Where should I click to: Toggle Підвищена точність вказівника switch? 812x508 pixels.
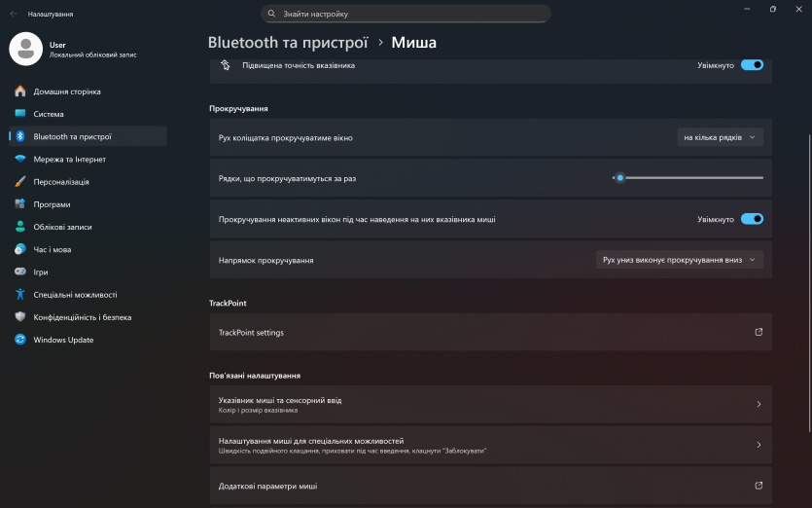(752, 65)
